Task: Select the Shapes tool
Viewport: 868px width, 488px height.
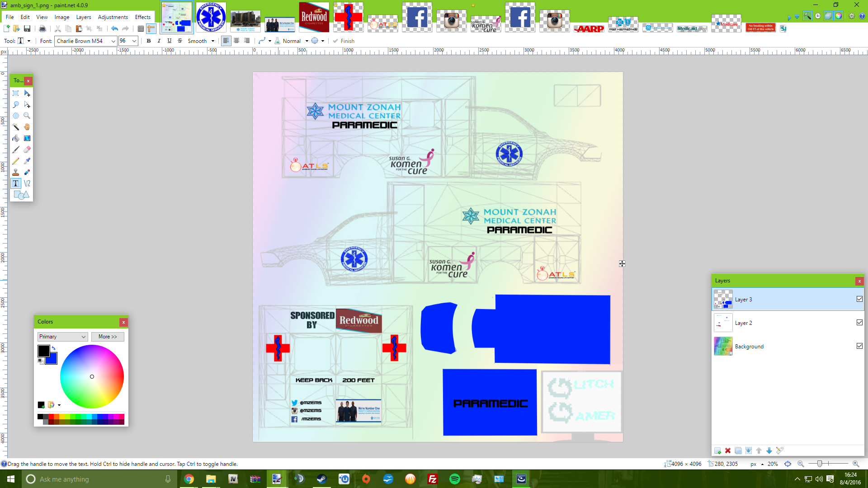Action: (x=21, y=195)
